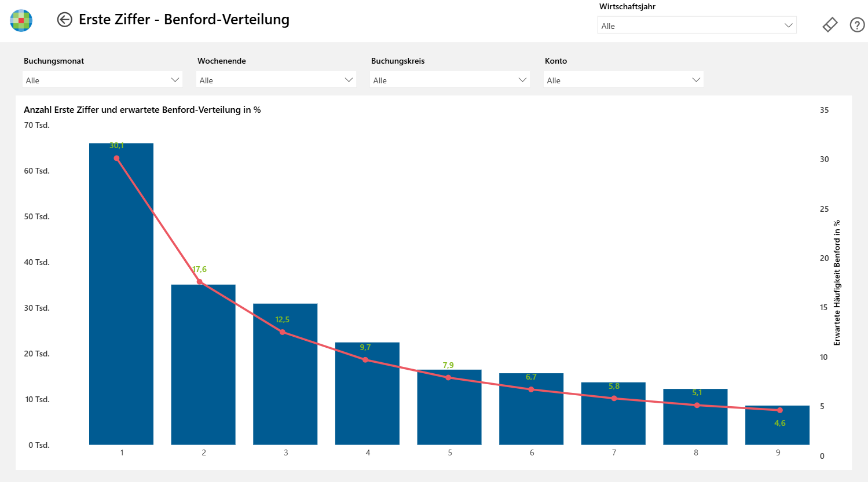The width and height of the screenshot is (868, 482).
Task: Click the 'Buchungsmonat' filter label
Action: [54, 61]
